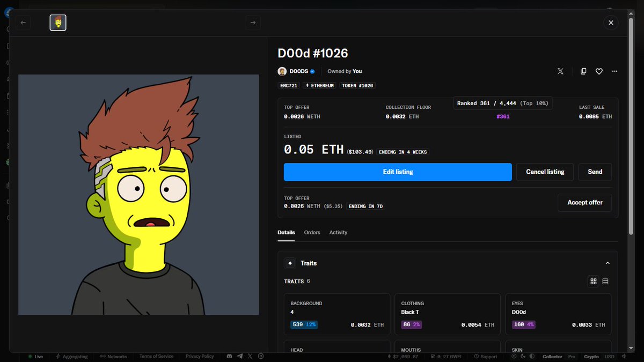Image resolution: width=644 pixels, height=362 pixels.
Task: Click the DOODS collection avatar
Action: coord(282,71)
